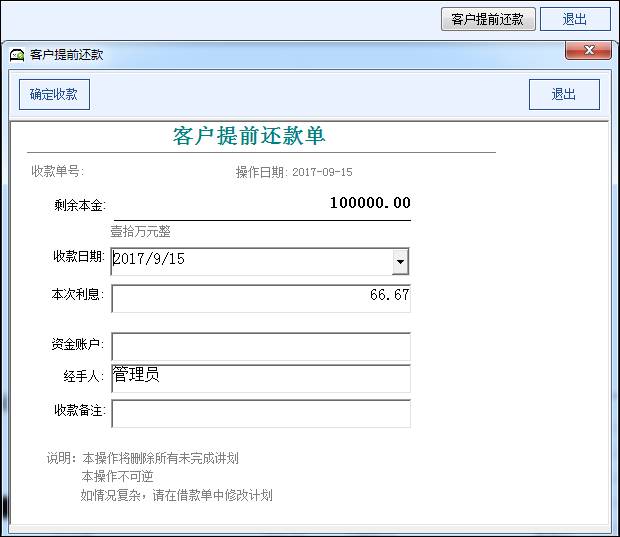
Task: Click the 客户提前还款 button in top bar
Action: coord(488,19)
